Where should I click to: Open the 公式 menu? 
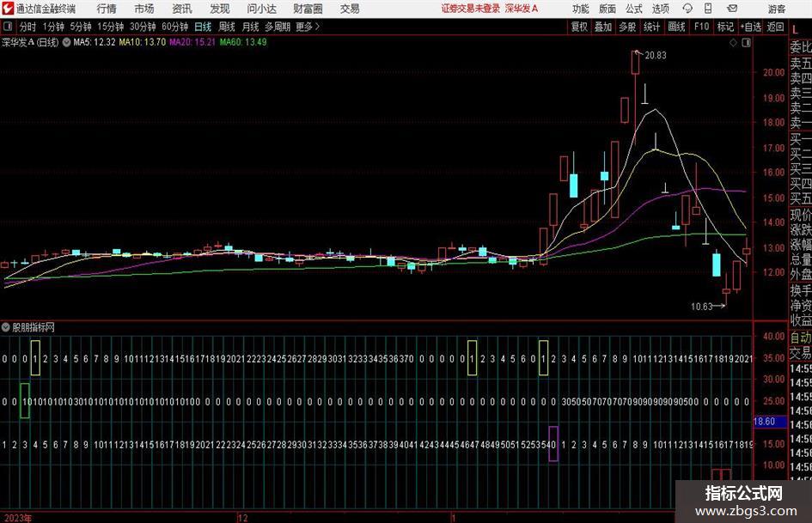(x=634, y=9)
